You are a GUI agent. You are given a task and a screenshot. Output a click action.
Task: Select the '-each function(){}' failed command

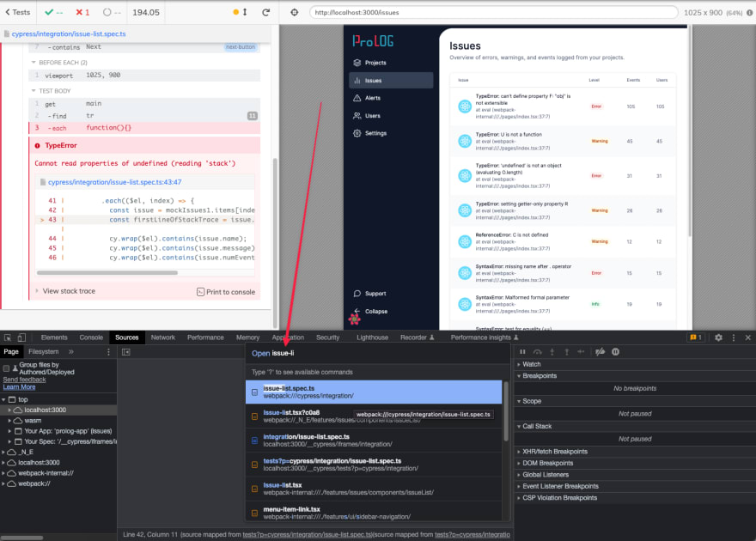[x=144, y=128]
